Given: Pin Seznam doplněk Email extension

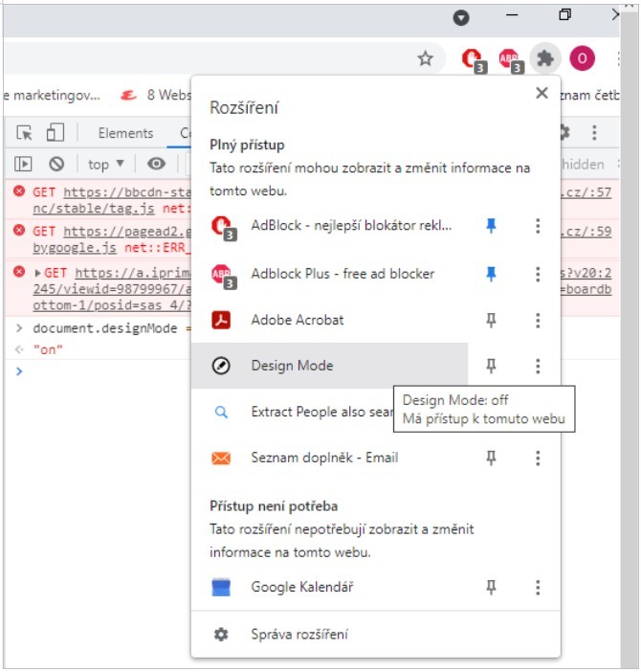Looking at the screenshot, I should pyautogui.click(x=491, y=458).
